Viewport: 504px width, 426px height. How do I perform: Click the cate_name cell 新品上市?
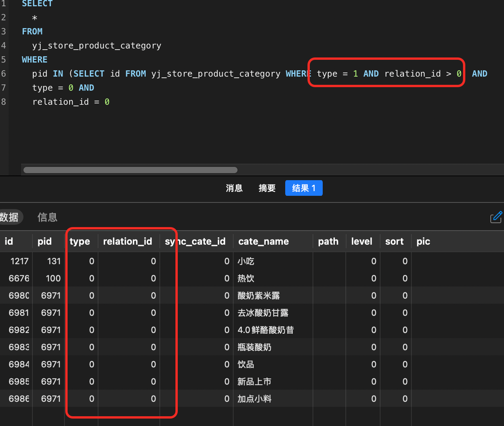click(254, 381)
